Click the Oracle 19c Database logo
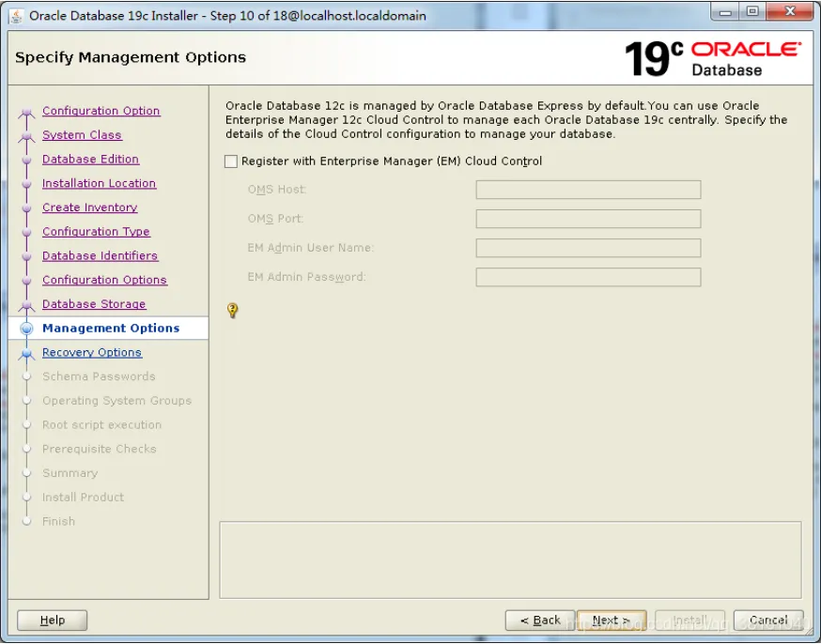The image size is (821, 644). (713, 58)
